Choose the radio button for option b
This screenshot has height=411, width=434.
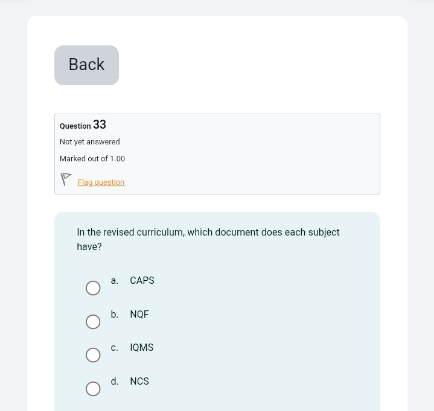pyautogui.click(x=93, y=322)
